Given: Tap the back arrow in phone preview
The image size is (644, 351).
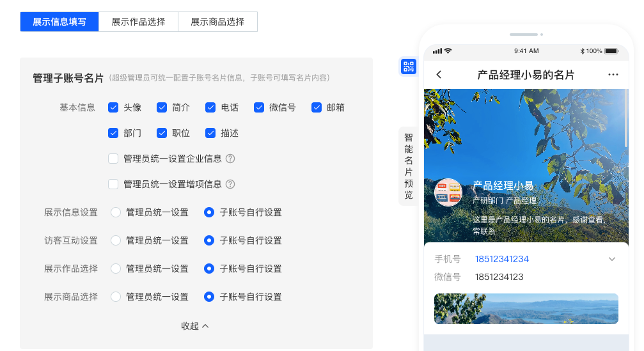Looking at the screenshot, I should (x=439, y=74).
